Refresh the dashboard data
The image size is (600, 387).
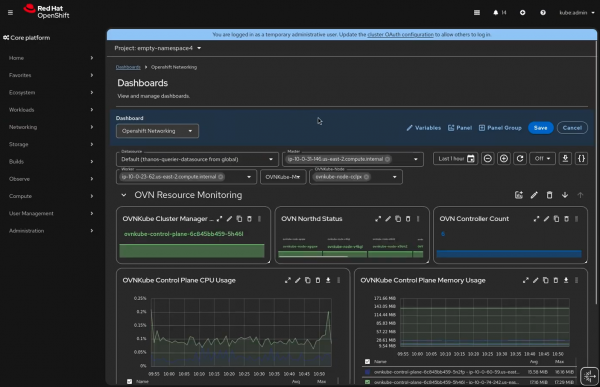(520, 158)
